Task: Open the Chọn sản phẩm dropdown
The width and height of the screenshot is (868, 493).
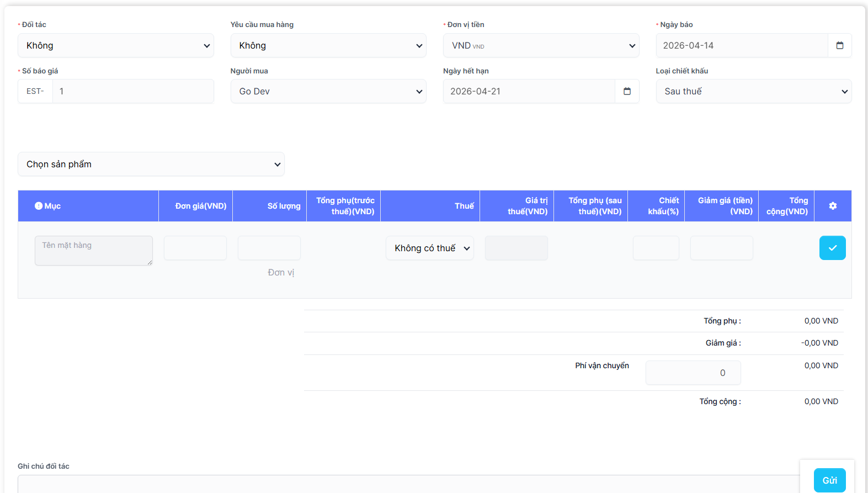Action: click(151, 164)
